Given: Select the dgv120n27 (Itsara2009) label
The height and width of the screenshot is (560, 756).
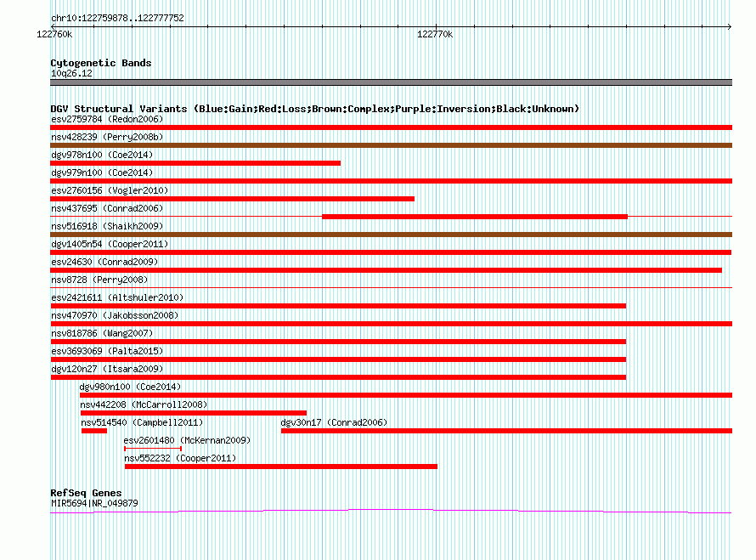Looking at the screenshot, I should coord(107,369).
